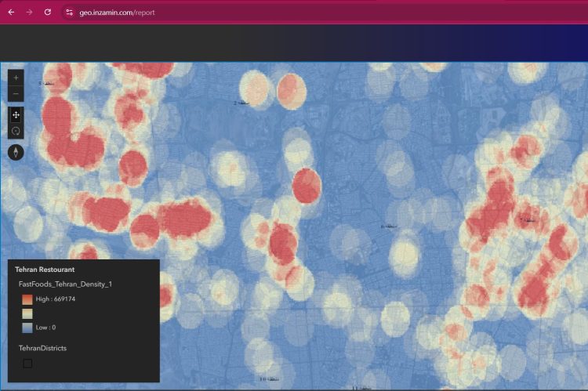Reset map orientation with the compass
The width and height of the screenshot is (588, 391).
[16, 152]
